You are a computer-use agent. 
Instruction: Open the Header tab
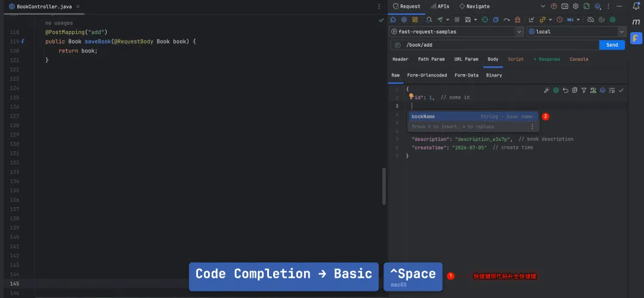tap(401, 59)
